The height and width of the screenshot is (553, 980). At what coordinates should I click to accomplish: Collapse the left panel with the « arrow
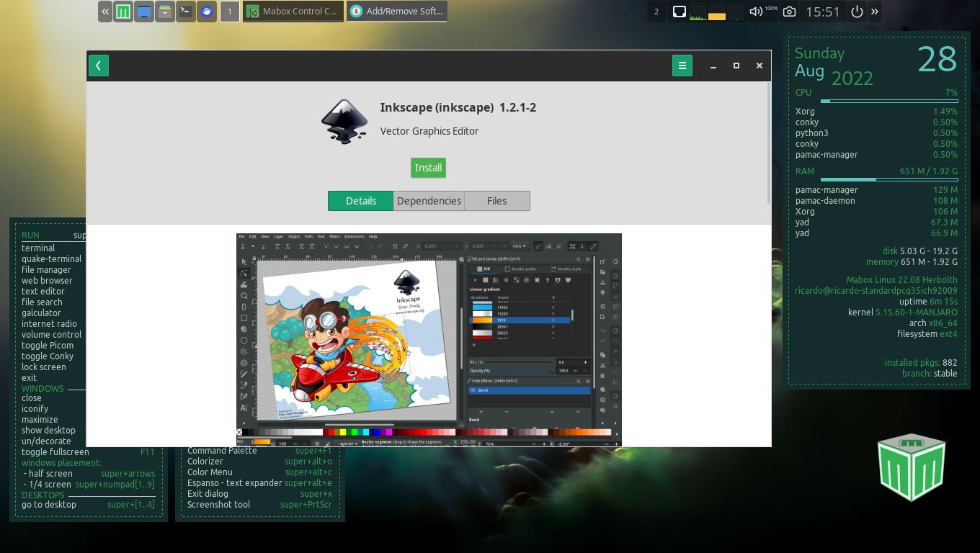105,12
